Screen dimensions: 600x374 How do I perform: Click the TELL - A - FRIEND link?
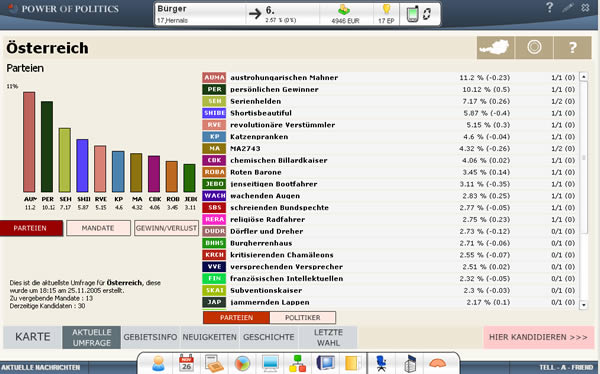(566, 367)
